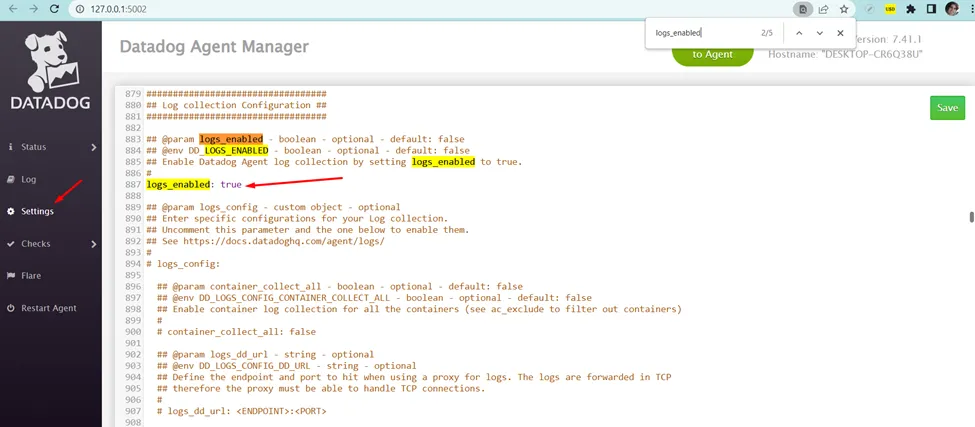The image size is (975, 427).
Task: Go to next find result
Action: coord(820,33)
